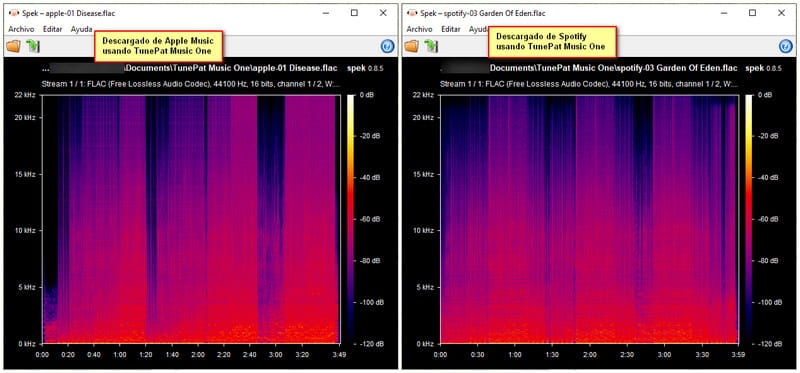Minimize the apple-01 Disease Spek window

[x=325, y=13]
